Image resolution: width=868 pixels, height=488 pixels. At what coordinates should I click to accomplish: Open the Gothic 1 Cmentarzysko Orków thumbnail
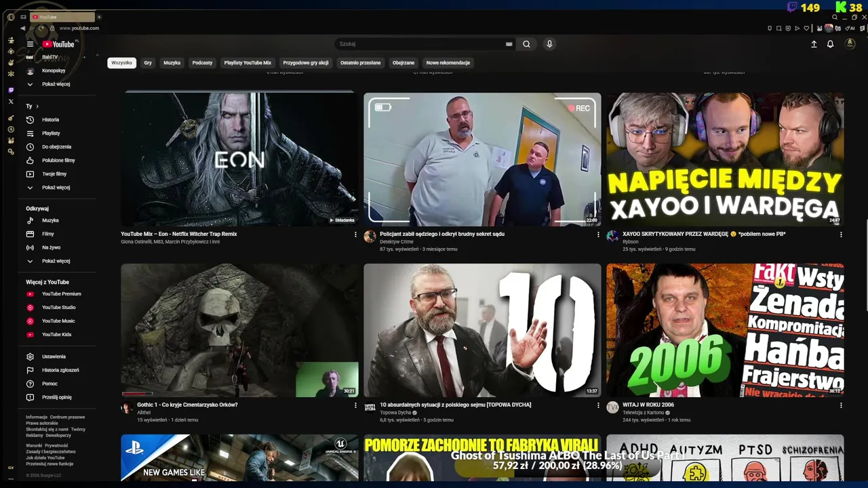pyautogui.click(x=240, y=330)
